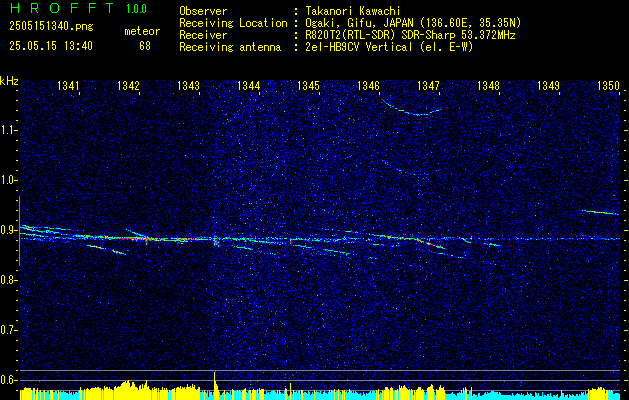Click the 1346 time marker
Image resolution: width=629 pixels, height=400 pixels.
pyautogui.click(x=368, y=85)
